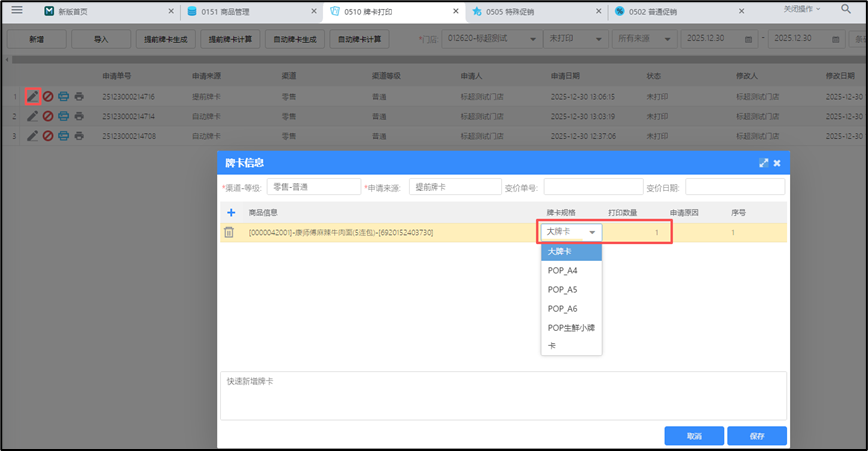Image resolution: width=868 pixels, height=451 pixels.
Task: Delete the product row with trash icon
Action: (229, 232)
